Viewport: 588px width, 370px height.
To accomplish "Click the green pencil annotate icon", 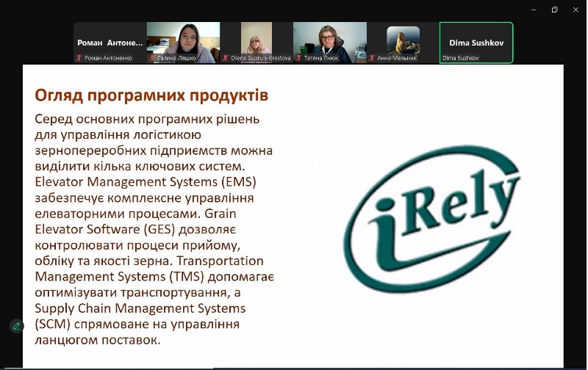I will click(x=16, y=326).
